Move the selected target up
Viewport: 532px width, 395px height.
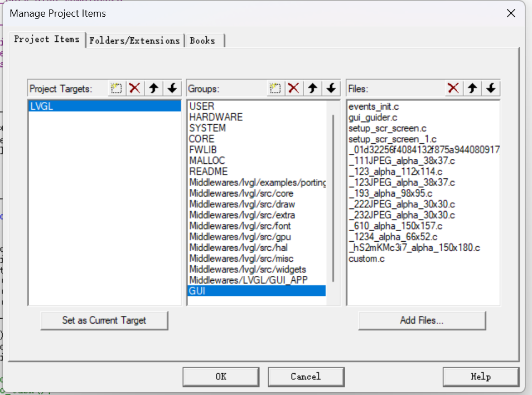click(x=153, y=88)
